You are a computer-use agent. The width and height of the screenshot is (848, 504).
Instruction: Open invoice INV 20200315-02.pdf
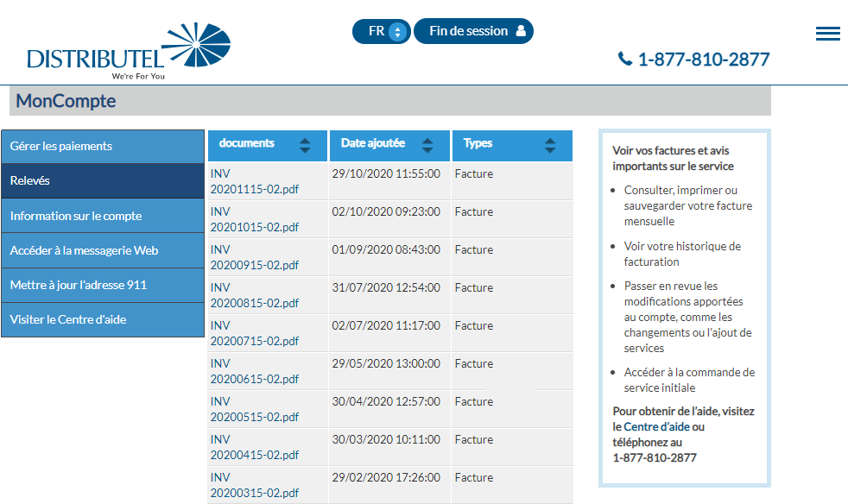(250, 485)
